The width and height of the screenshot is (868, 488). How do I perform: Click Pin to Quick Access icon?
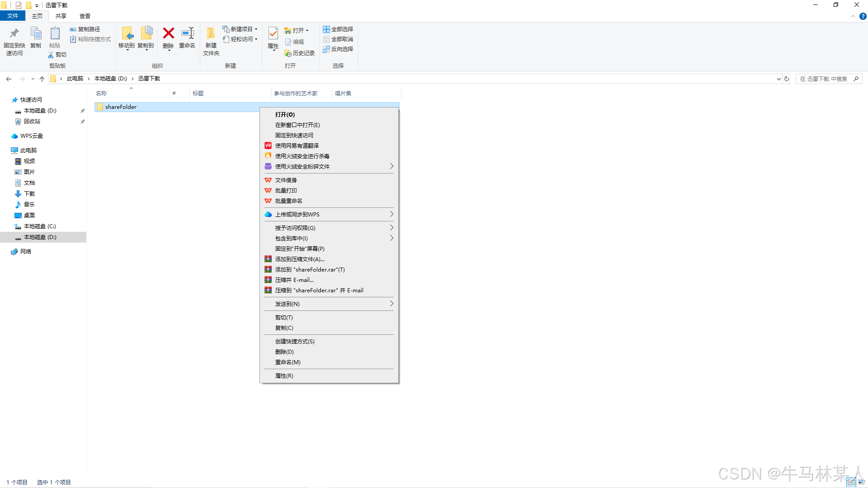[14, 33]
